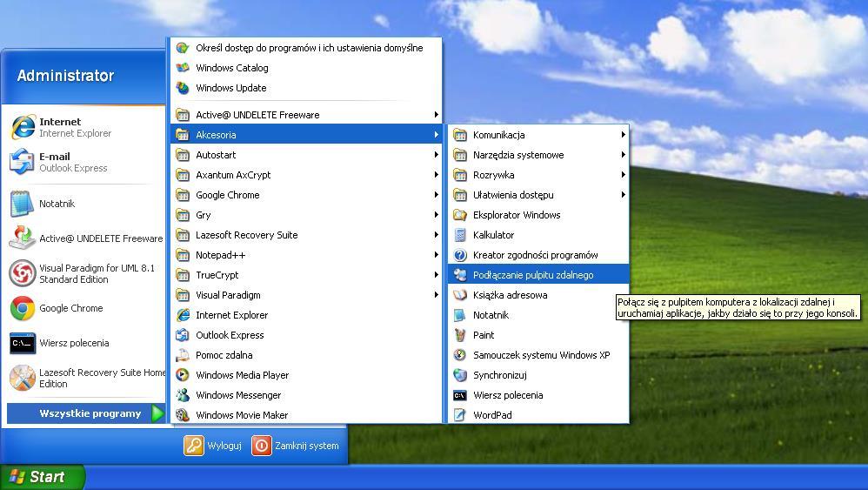The image size is (868, 490).
Task: Click the Podłączanie pulpitu zdalnego icon
Action: click(460, 275)
